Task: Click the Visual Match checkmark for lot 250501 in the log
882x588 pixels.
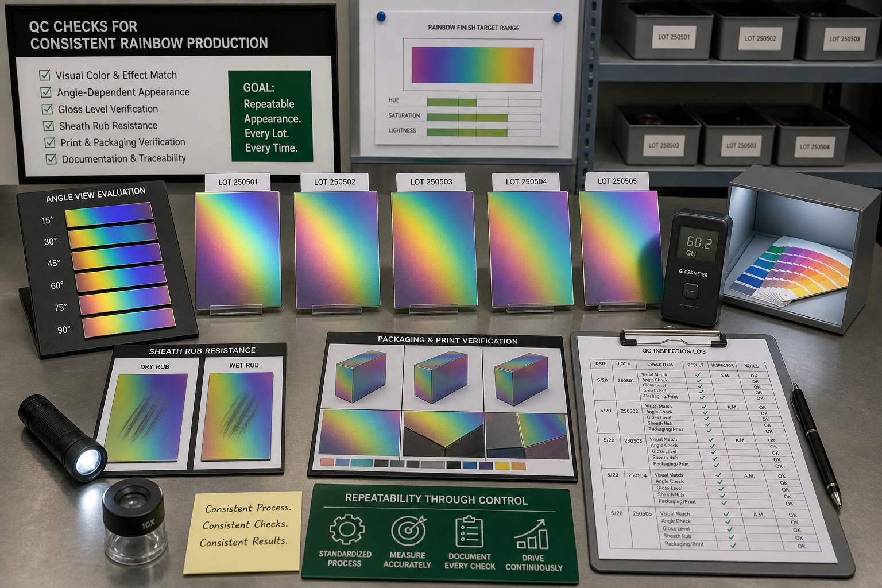Action: pos(698,374)
